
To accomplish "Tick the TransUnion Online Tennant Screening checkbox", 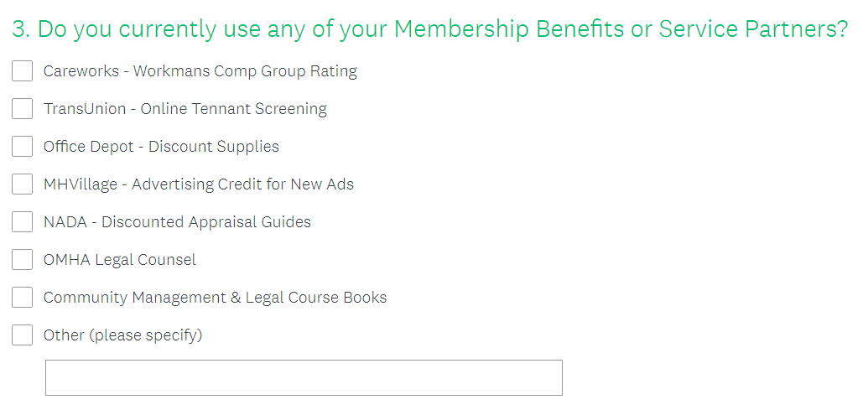I will [x=22, y=108].
